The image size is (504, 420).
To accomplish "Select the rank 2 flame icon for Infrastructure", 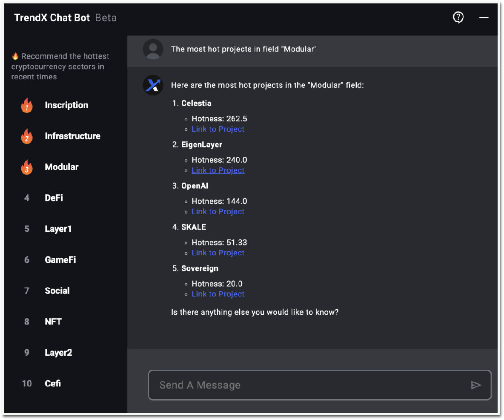I will point(27,136).
